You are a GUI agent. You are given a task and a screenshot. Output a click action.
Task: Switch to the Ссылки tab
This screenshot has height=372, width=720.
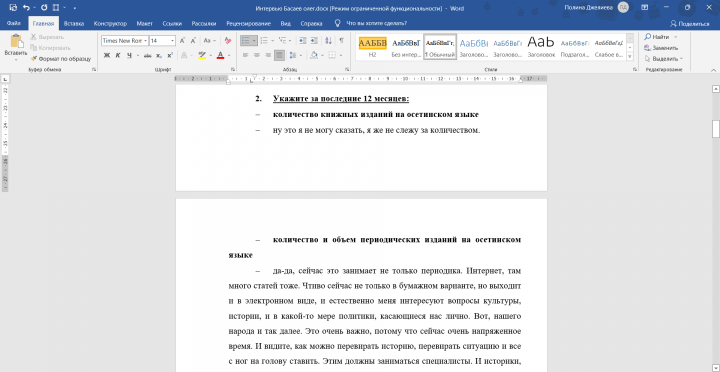(172, 23)
